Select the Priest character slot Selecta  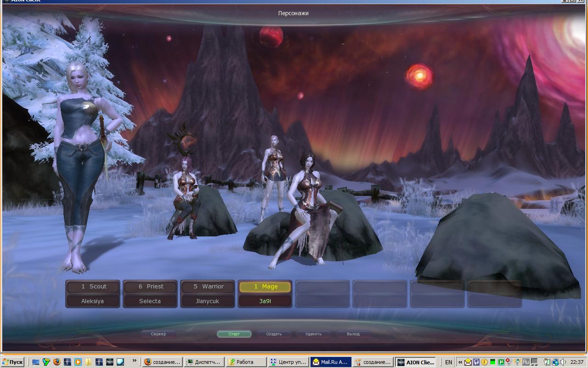click(150, 293)
